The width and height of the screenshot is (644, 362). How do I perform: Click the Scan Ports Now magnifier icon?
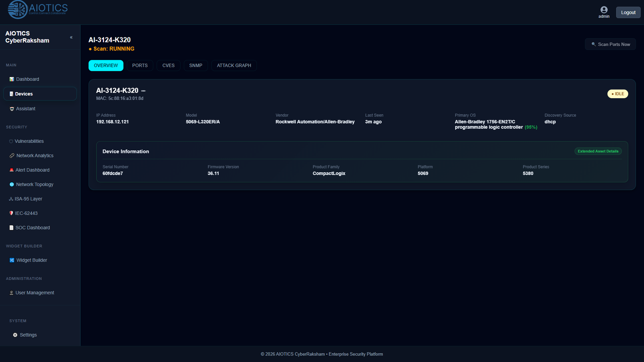click(x=593, y=44)
